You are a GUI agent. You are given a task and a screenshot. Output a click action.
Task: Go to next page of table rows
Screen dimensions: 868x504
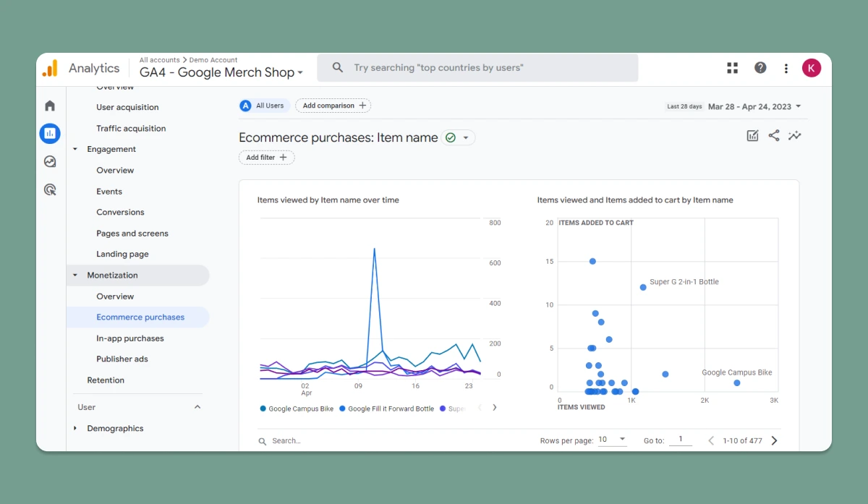(774, 440)
